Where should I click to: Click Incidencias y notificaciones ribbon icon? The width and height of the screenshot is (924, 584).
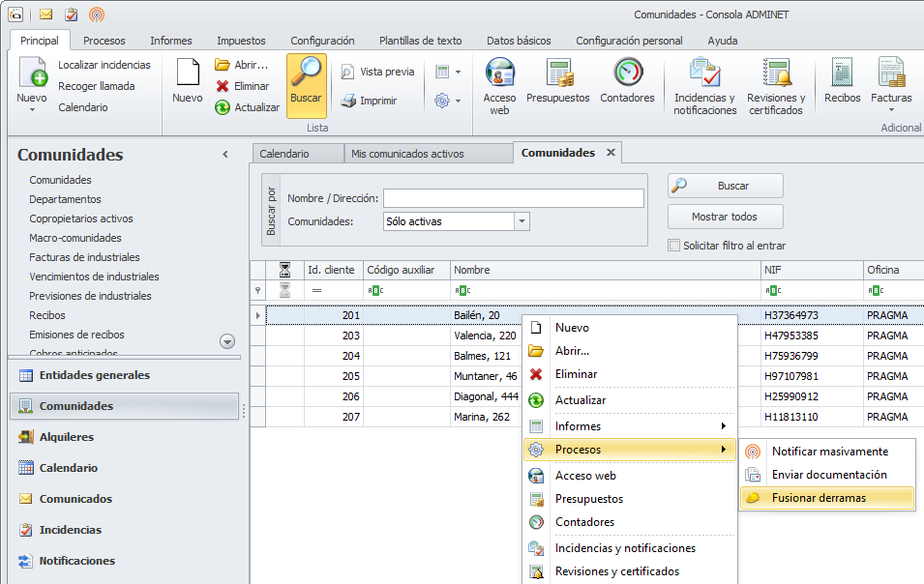pyautogui.click(x=704, y=85)
